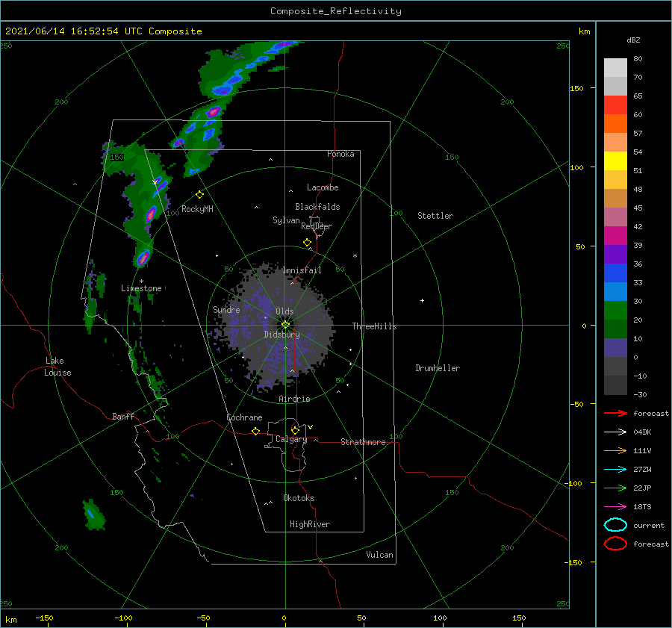Click the km unit label at top right
The width and height of the screenshot is (672, 628).
pos(584,31)
